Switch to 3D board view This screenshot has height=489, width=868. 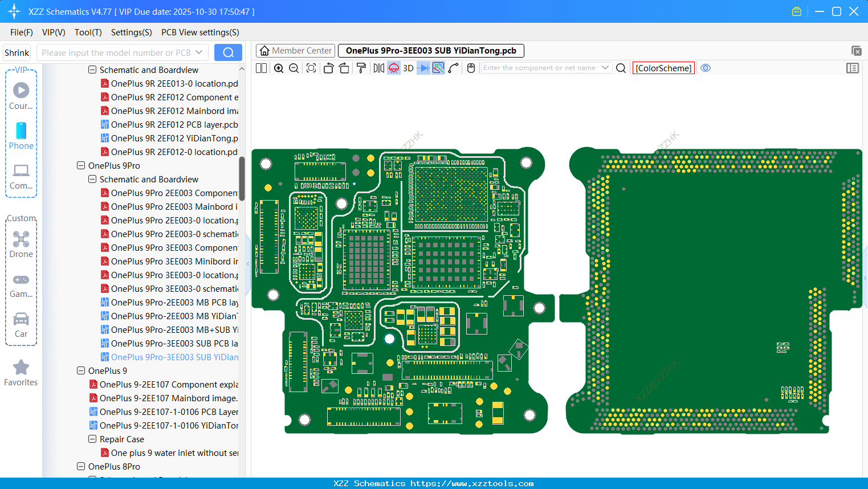click(x=408, y=68)
